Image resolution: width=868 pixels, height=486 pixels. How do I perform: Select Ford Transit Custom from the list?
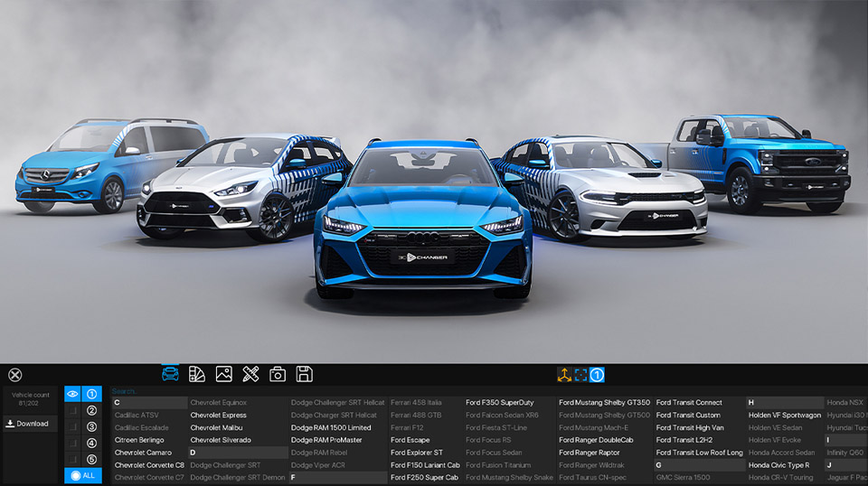tap(688, 416)
